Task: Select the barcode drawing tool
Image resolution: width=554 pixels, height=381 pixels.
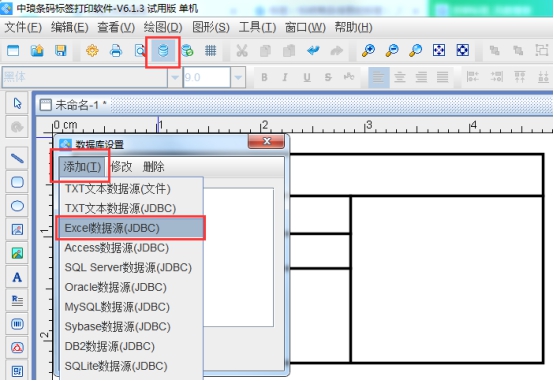Action: pyautogui.click(x=17, y=324)
